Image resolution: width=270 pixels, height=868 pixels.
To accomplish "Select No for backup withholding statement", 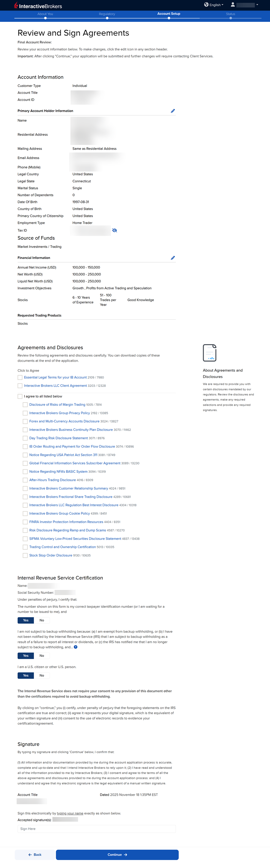I will click(42, 656).
